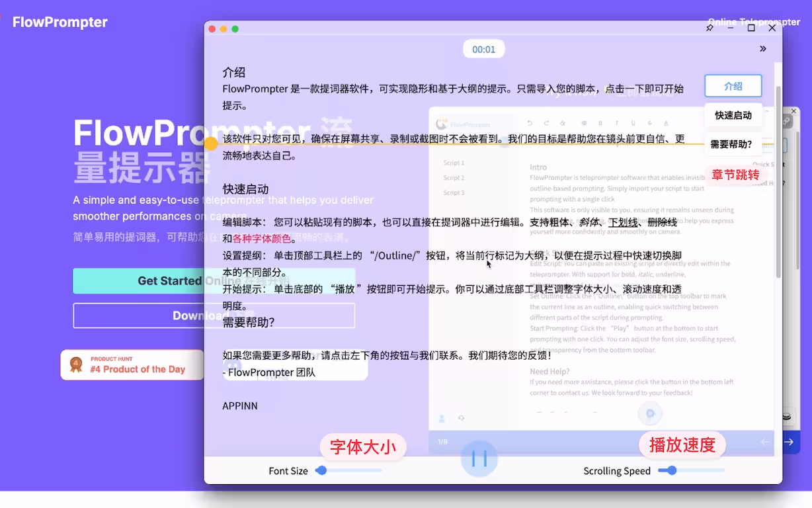812x508 pixels.
Task: Click the '- FlowPrompter 团队' script line
Action: [269, 372]
